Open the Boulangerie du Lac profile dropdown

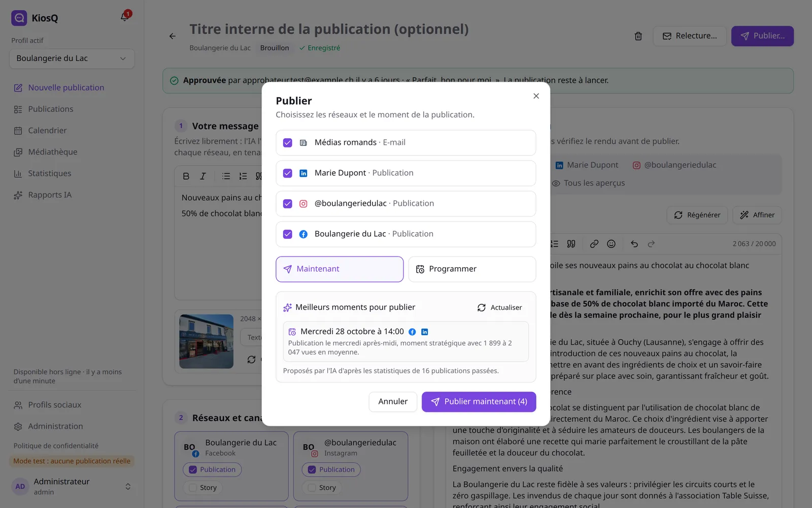coord(72,58)
